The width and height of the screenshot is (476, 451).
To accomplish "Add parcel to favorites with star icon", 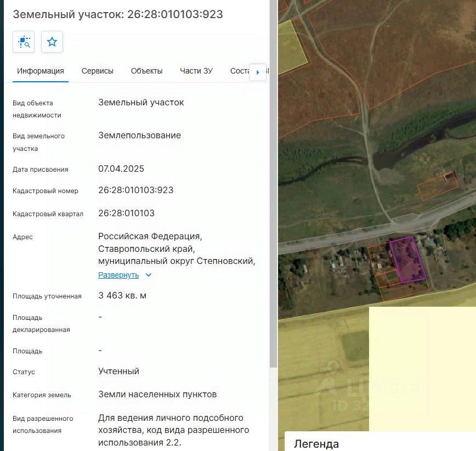I will point(52,42).
